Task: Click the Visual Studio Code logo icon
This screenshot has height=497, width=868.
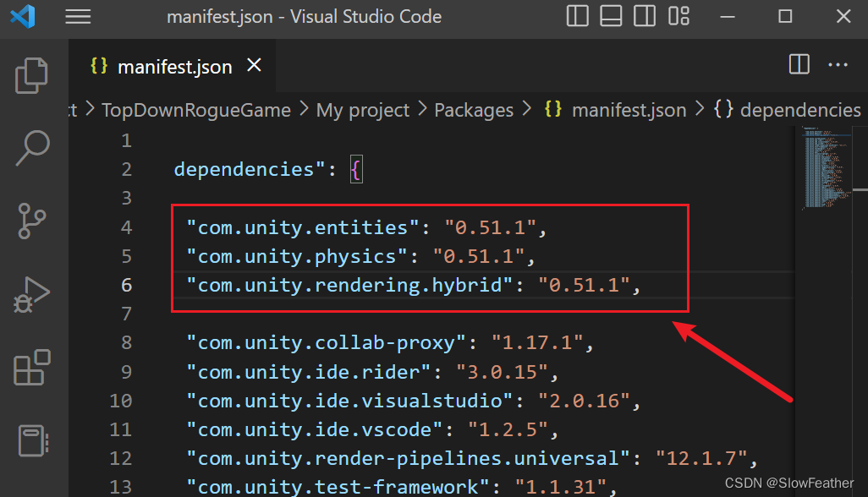Action: 23,16
